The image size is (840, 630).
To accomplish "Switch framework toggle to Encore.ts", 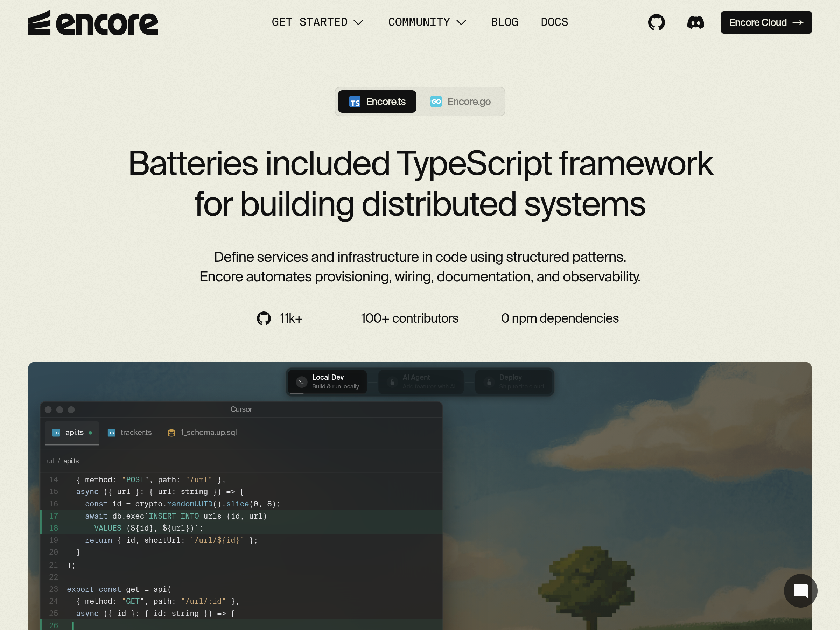I will pyautogui.click(x=377, y=101).
